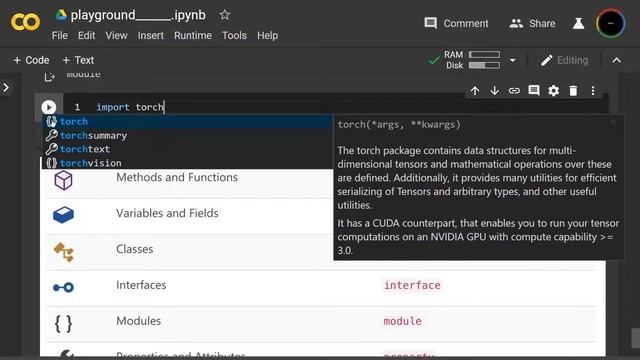Open the lab flask icon

coord(578,24)
